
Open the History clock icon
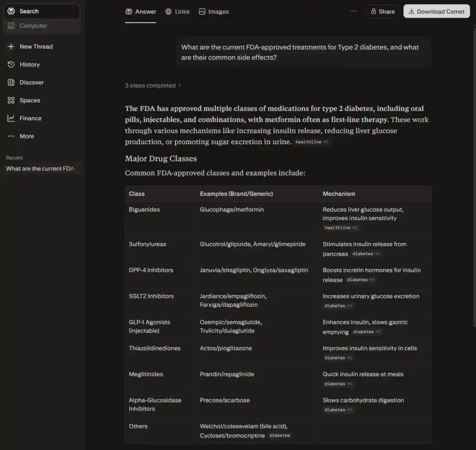11,65
